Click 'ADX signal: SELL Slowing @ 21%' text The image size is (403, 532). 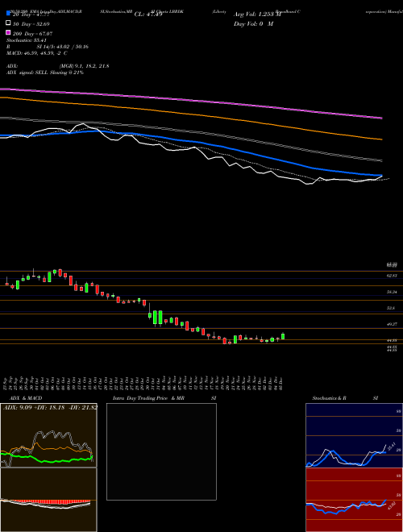tap(45, 73)
